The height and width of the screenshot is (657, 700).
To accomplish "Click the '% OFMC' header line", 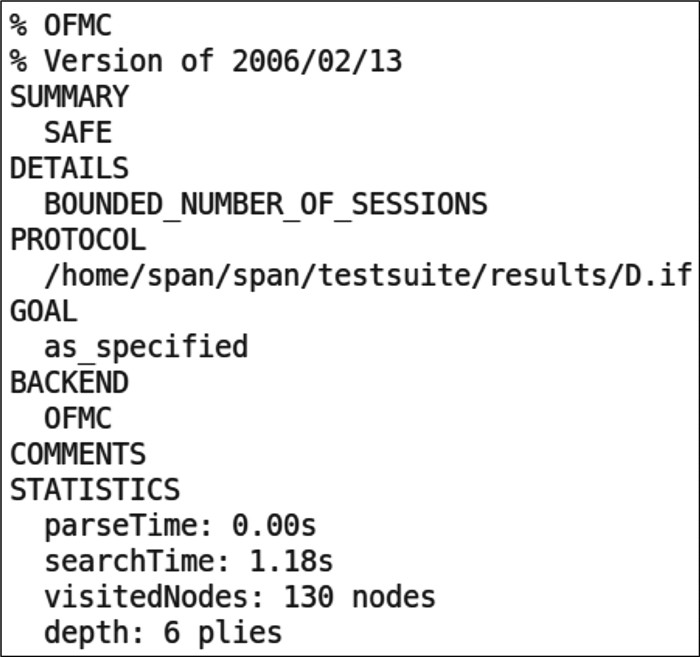I will 62,25.
